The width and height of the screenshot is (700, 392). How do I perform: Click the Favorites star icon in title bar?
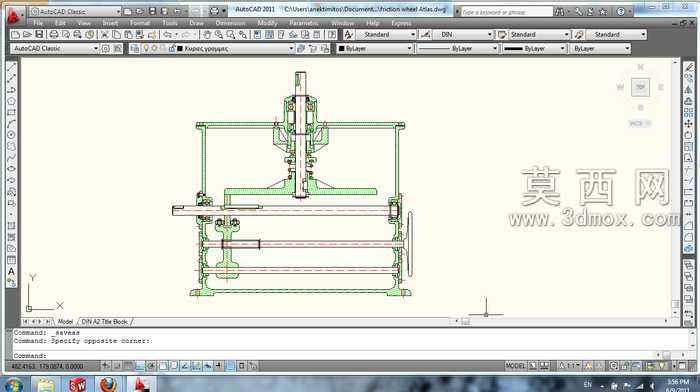603,12
